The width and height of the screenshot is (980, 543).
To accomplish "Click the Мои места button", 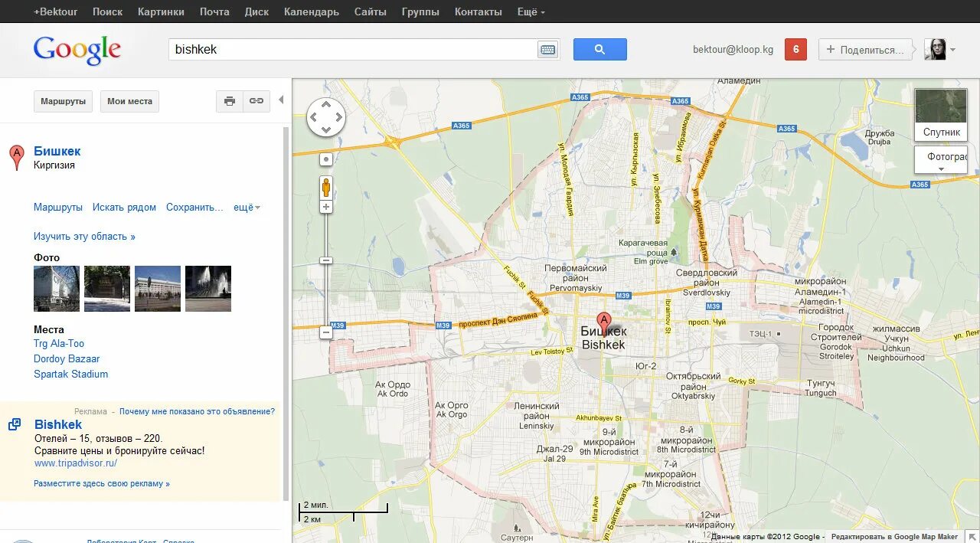I will coord(129,101).
